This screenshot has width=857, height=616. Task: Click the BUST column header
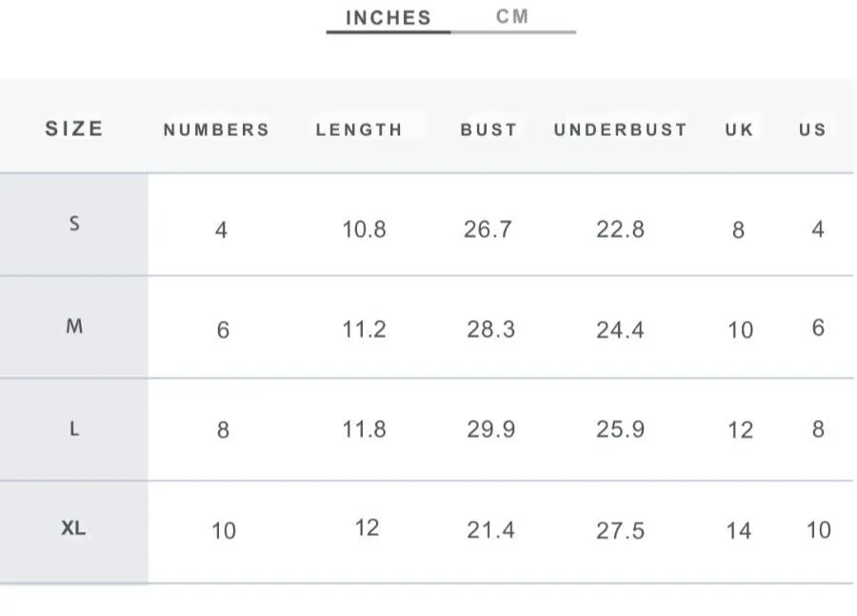click(488, 130)
